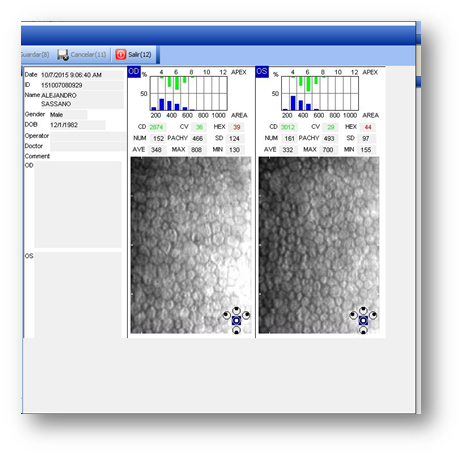Viewport: 463px width, 456px height.
Task: Click the red Salir(12) exit icon
Action: click(x=121, y=54)
